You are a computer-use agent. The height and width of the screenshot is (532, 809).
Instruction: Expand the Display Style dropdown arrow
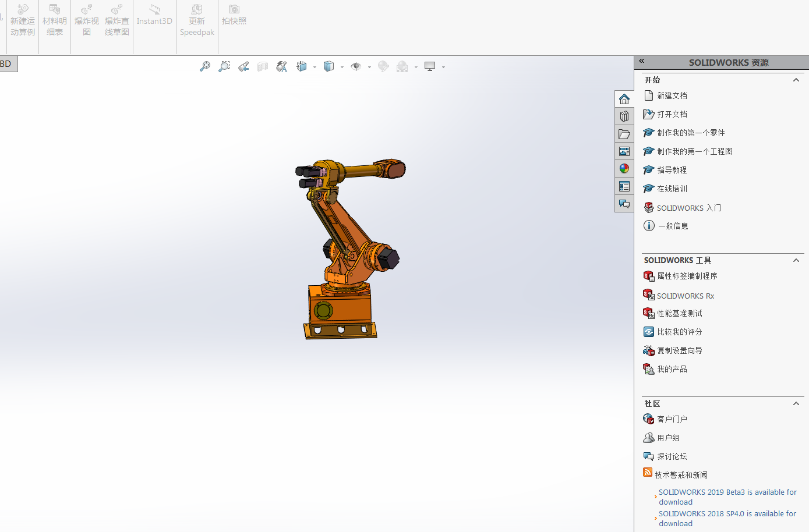pyautogui.click(x=342, y=68)
